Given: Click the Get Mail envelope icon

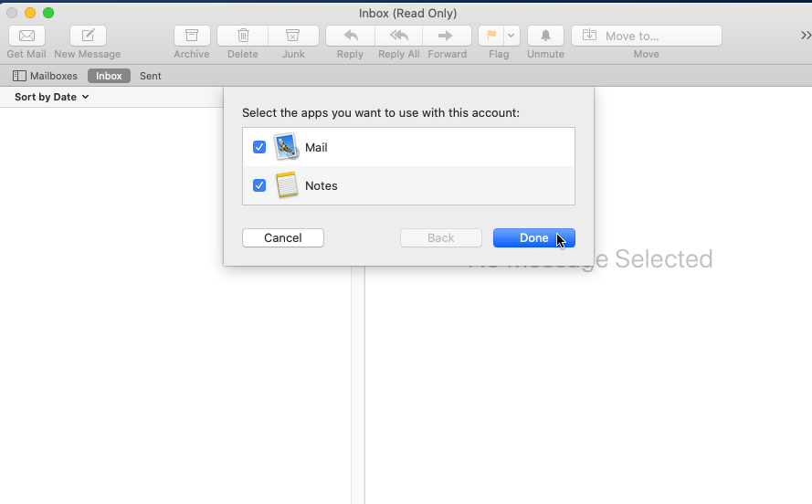Looking at the screenshot, I should click(x=26, y=36).
